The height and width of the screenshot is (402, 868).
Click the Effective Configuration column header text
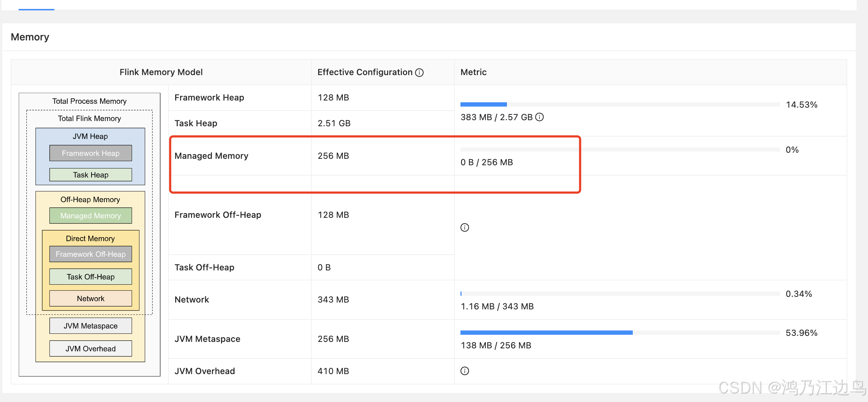click(x=365, y=72)
